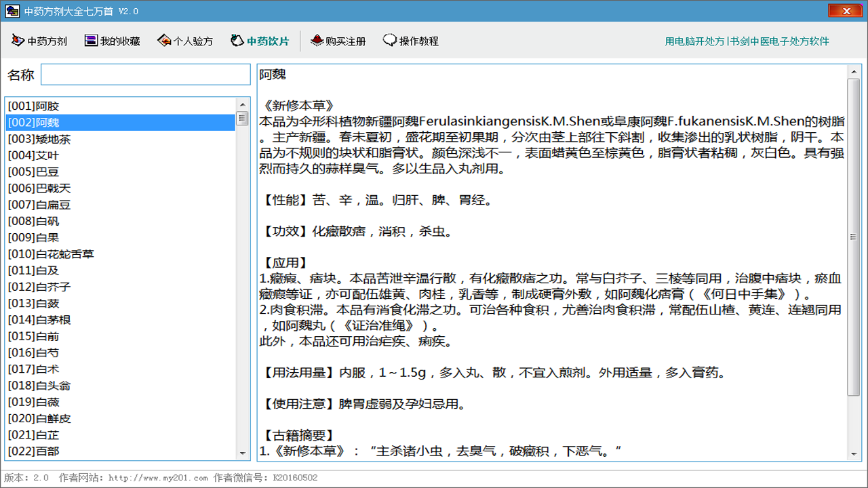
Task: Click inside the 名称 search field
Action: pyautogui.click(x=144, y=74)
